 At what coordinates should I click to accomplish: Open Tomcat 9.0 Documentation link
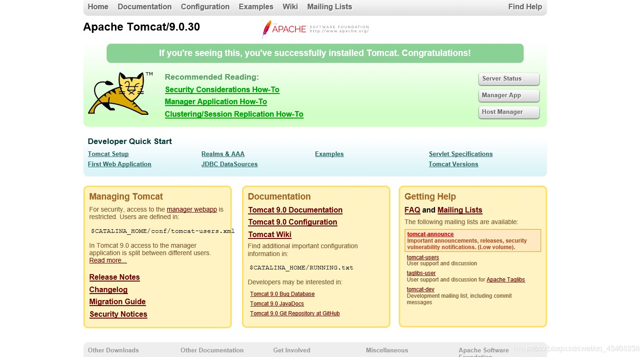click(x=295, y=210)
